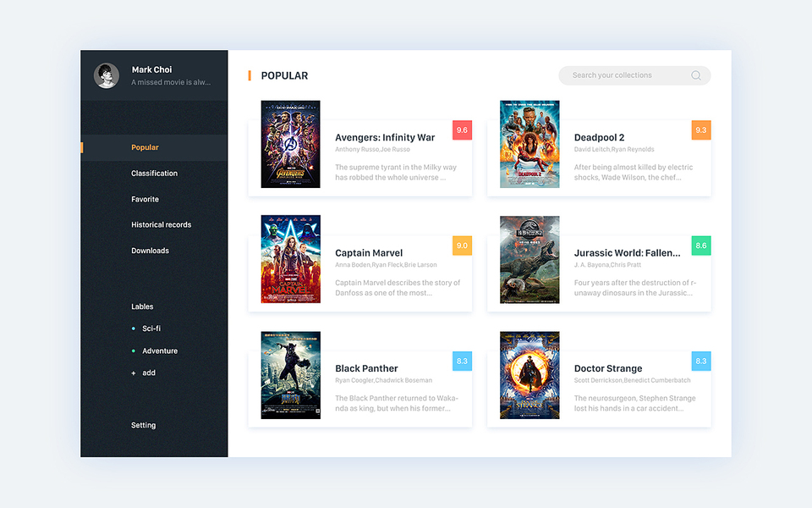Click the 8.3 rating badge on Black Panther
This screenshot has width=812, height=508.
click(x=462, y=362)
